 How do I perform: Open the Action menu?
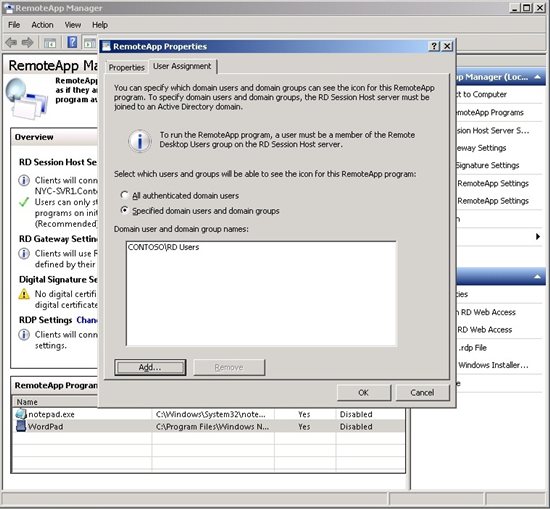click(42, 25)
